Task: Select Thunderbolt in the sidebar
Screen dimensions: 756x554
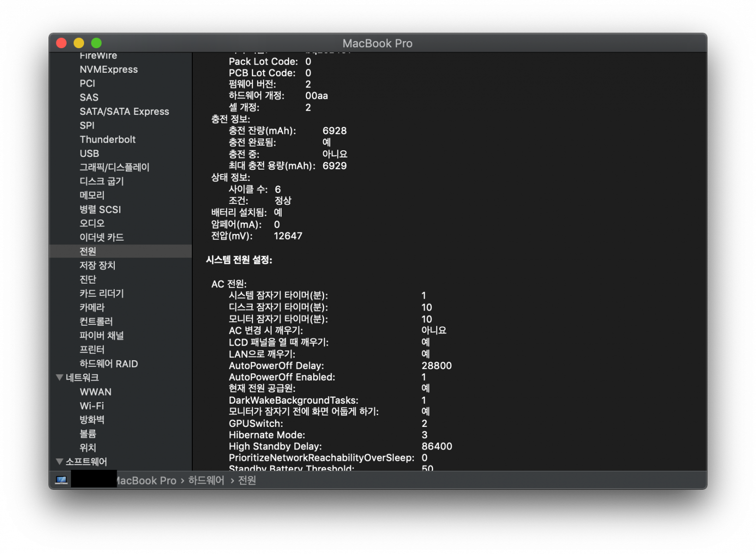Action: [107, 139]
